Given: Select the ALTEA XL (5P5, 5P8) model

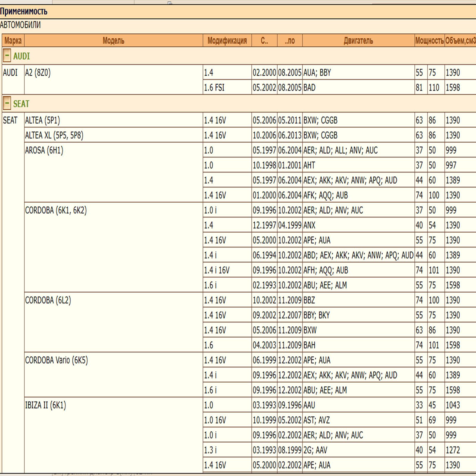Looking at the screenshot, I should click(54, 135).
